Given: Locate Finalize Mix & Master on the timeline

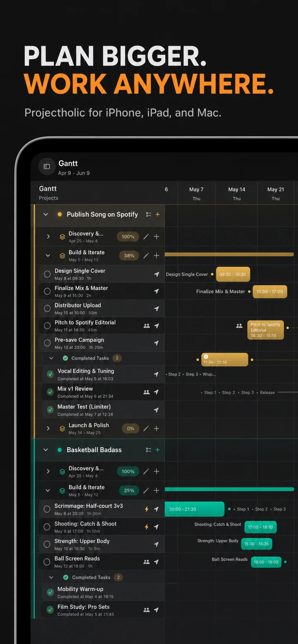Looking at the screenshot, I should [156, 291].
